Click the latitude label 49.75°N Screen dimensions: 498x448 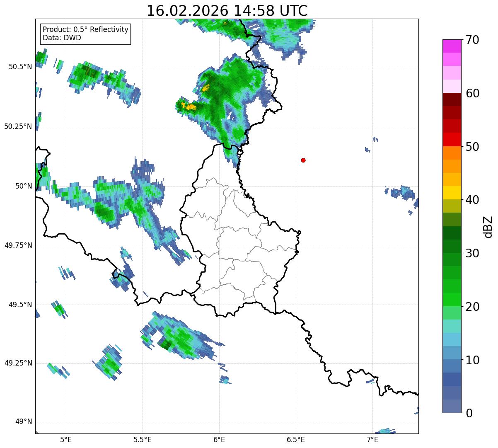18,245
